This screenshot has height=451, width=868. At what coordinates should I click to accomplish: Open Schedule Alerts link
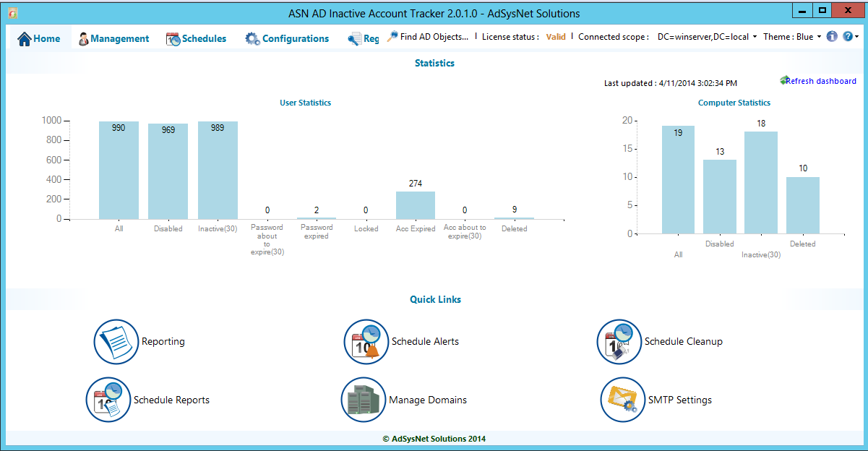pos(425,341)
